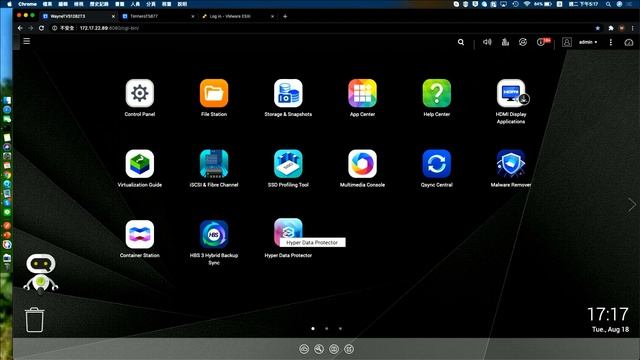Open the Apple menu

tap(9, 4)
